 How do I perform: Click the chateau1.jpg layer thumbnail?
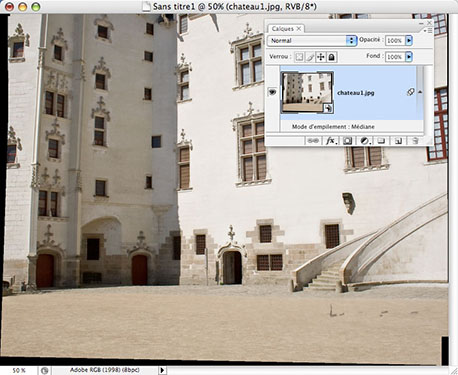coord(307,92)
